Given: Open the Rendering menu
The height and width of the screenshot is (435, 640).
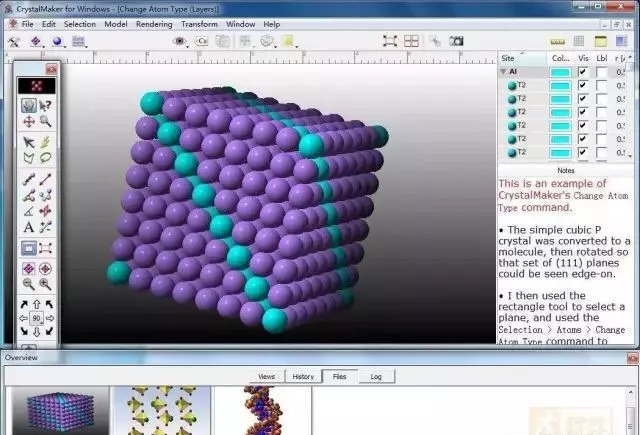Looking at the screenshot, I should click(x=153, y=23).
